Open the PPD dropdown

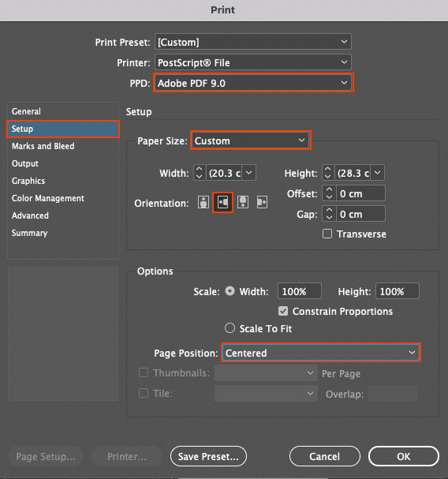tap(253, 83)
